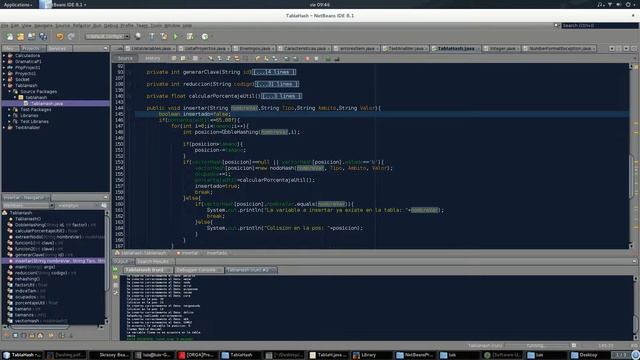Expand the folded calcularPorcentajeUtil method lines
This screenshot has width=640, height=360.
(x=282, y=96)
